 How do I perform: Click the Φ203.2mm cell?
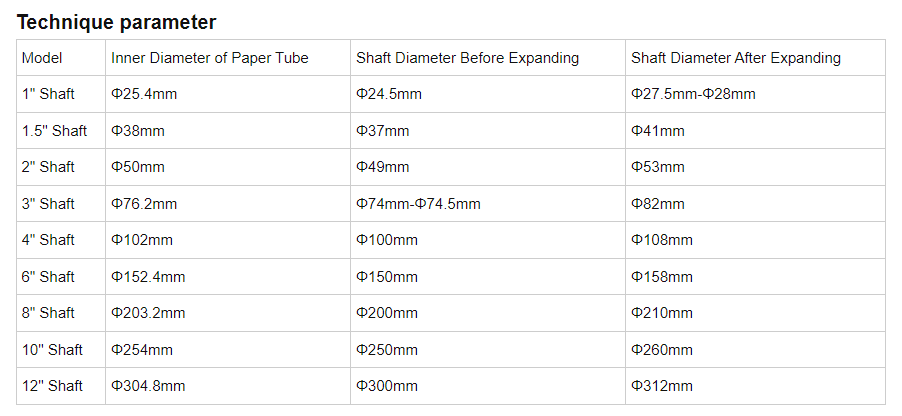(x=148, y=313)
